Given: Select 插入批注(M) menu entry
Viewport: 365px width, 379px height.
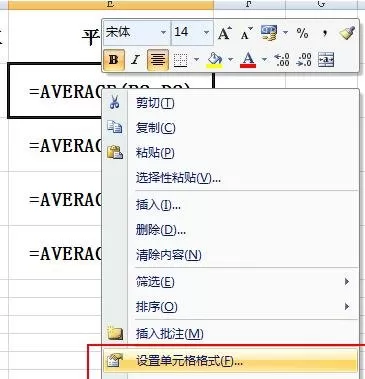Looking at the screenshot, I should (230, 333).
